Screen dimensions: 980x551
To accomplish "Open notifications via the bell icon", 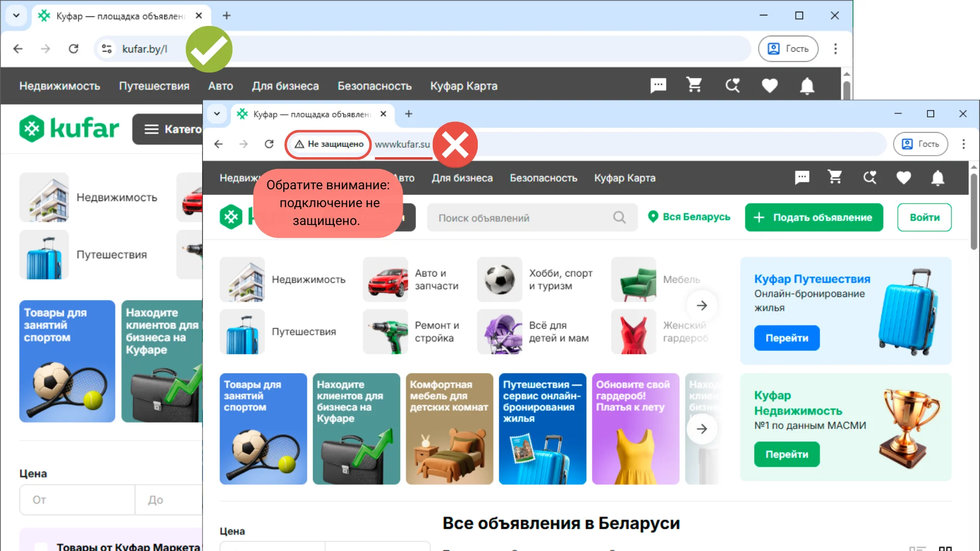I will 938,178.
